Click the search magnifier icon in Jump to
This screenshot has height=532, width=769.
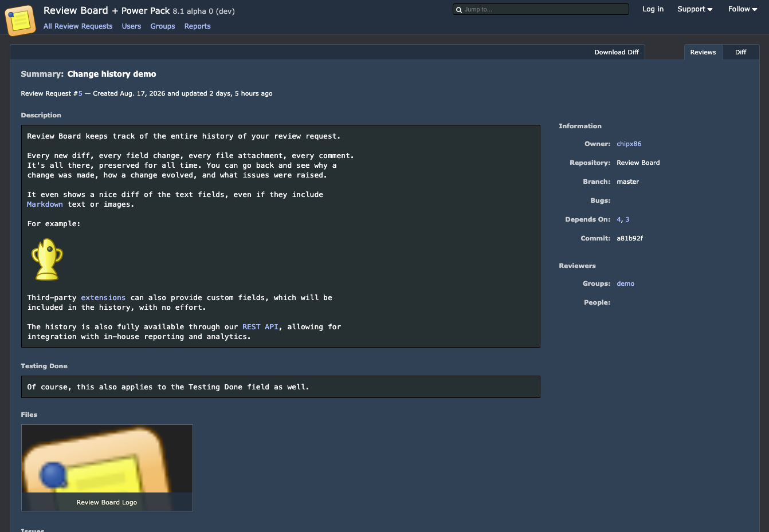pyautogui.click(x=459, y=10)
